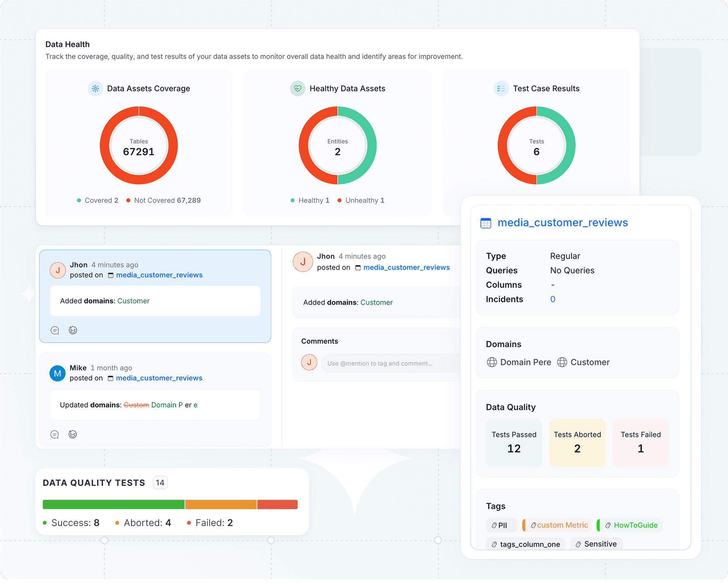Add emoji reaction to Jhon's post
728x584 pixels.
(73, 330)
